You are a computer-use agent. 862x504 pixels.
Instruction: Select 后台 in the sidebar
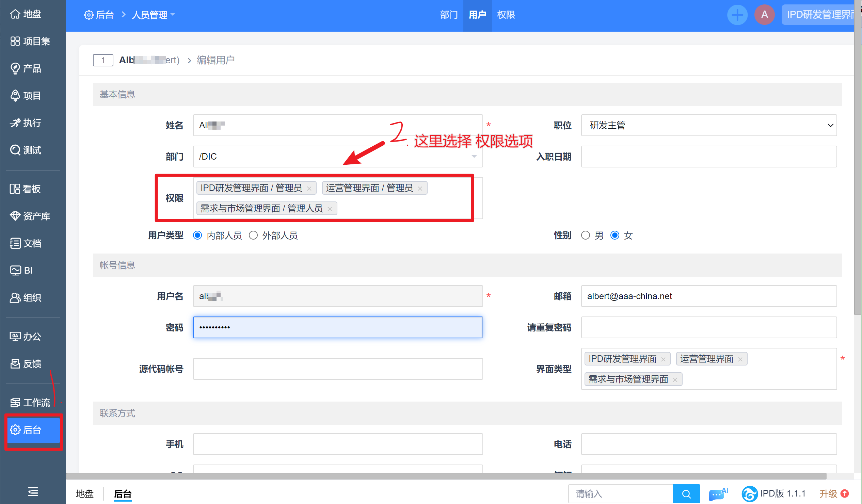(33, 430)
